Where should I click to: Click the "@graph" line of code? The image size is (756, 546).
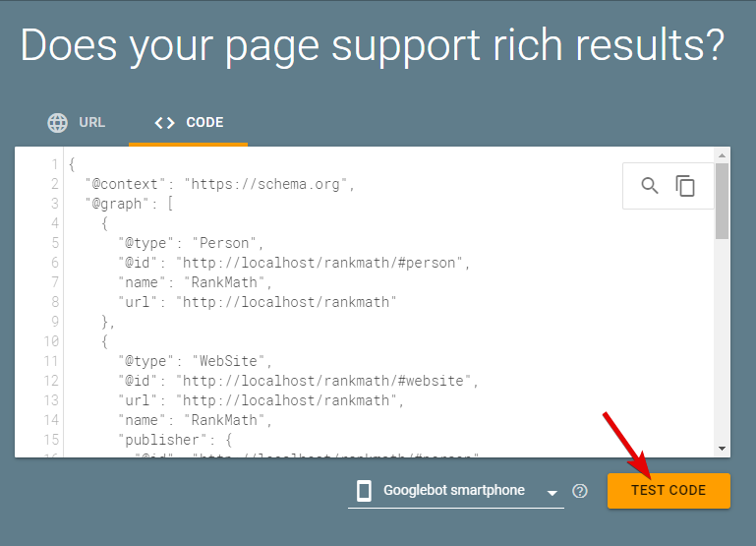click(129, 204)
